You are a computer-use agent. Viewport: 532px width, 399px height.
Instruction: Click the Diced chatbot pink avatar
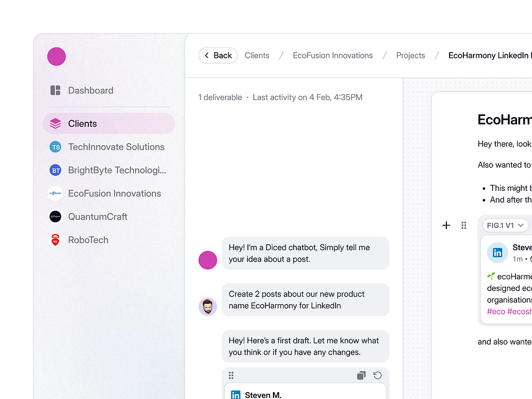(207, 260)
